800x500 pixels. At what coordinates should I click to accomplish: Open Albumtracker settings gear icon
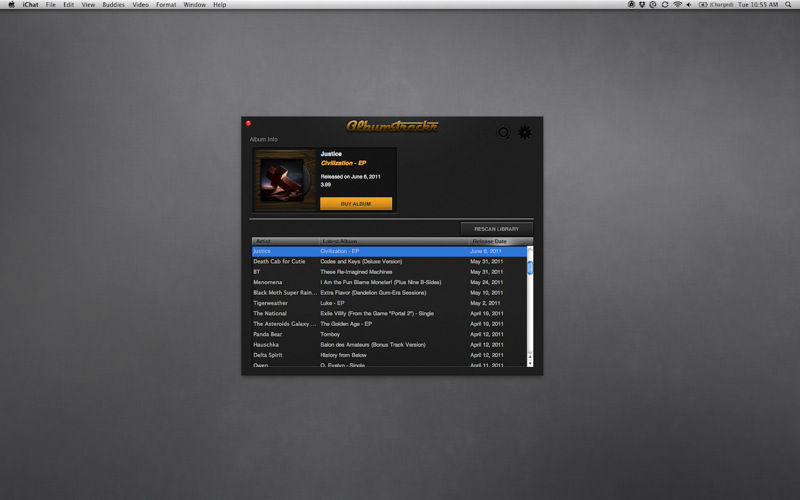click(524, 133)
